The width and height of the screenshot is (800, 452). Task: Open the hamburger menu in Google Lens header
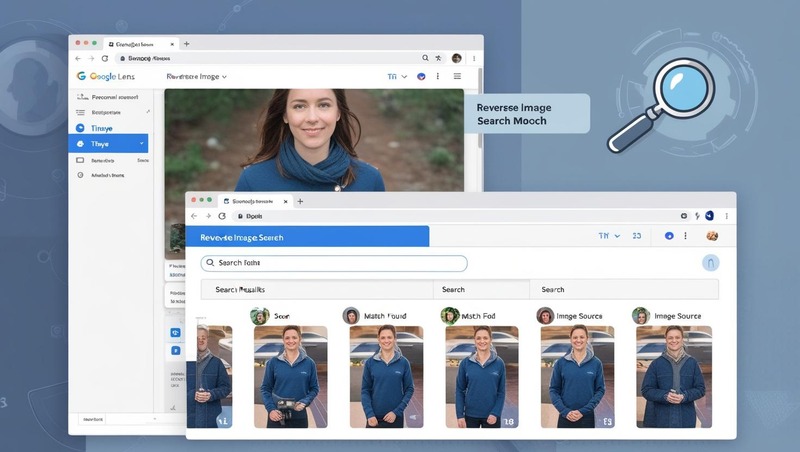click(x=457, y=76)
